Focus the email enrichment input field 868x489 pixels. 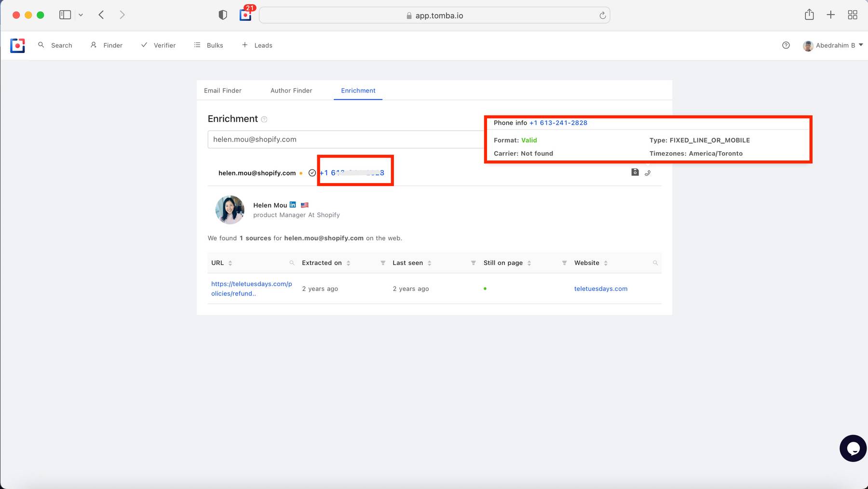346,139
